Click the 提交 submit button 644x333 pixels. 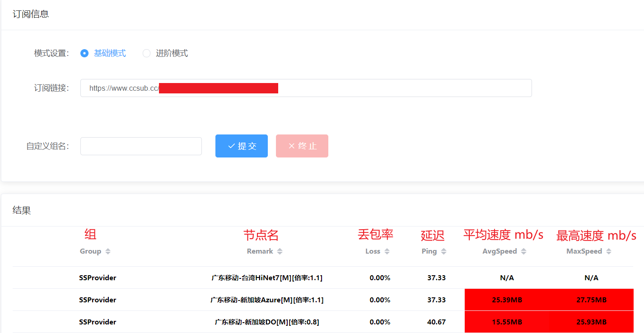[x=242, y=146]
